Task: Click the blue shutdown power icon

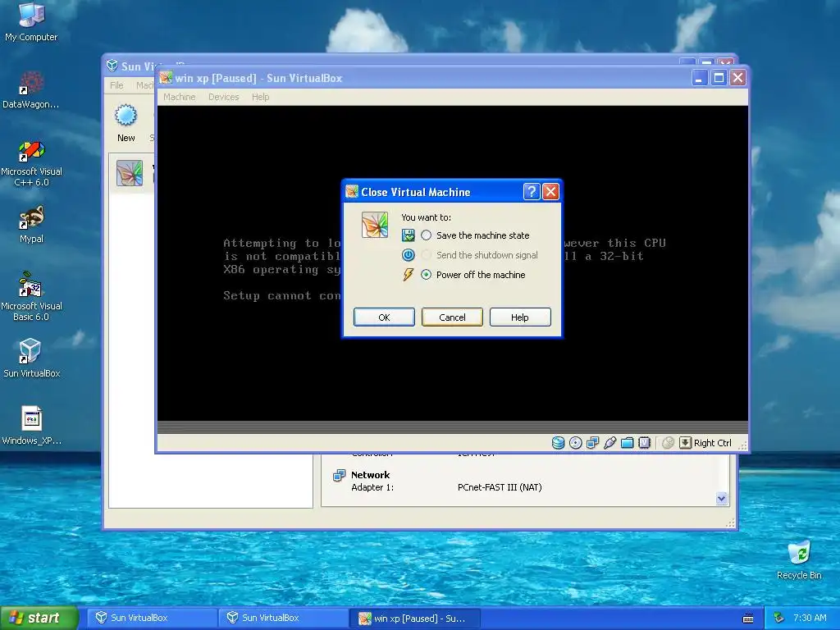Action: (409, 255)
